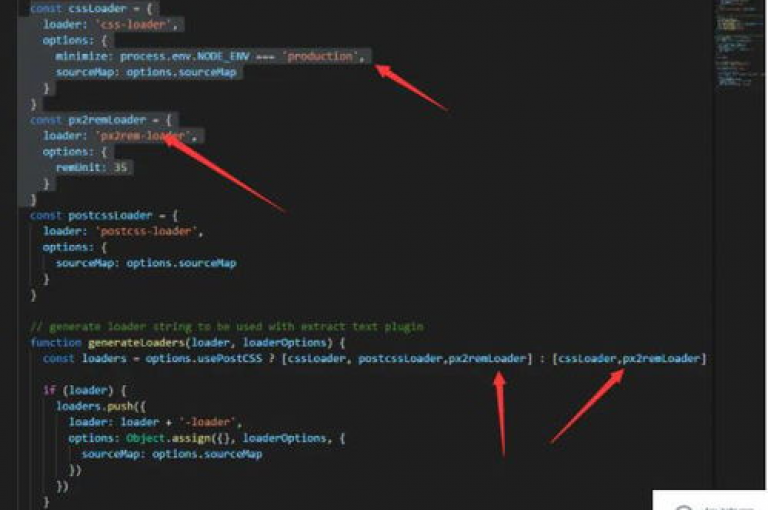Click the last px2remLoader in the loaders array
768x510 pixels.
661,359
